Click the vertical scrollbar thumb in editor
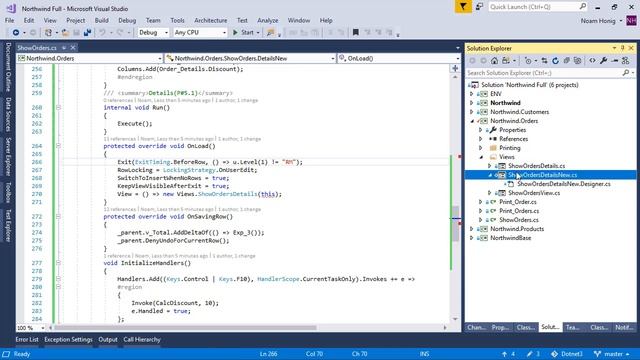Screen dimensions: 640x360 455,224
